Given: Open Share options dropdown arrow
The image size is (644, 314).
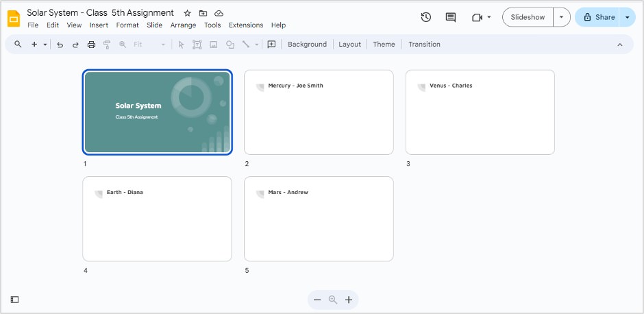Looking at the screenshot, I should 627,17.
